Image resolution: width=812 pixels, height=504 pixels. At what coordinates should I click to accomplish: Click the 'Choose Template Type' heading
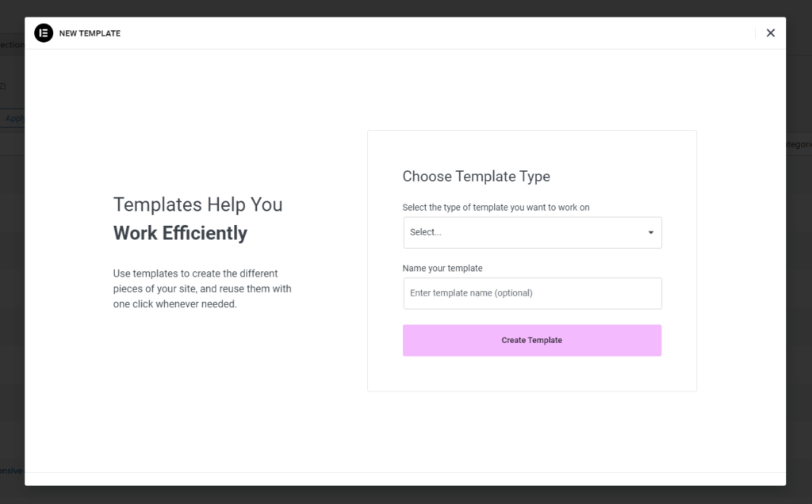tap(476, 176)
